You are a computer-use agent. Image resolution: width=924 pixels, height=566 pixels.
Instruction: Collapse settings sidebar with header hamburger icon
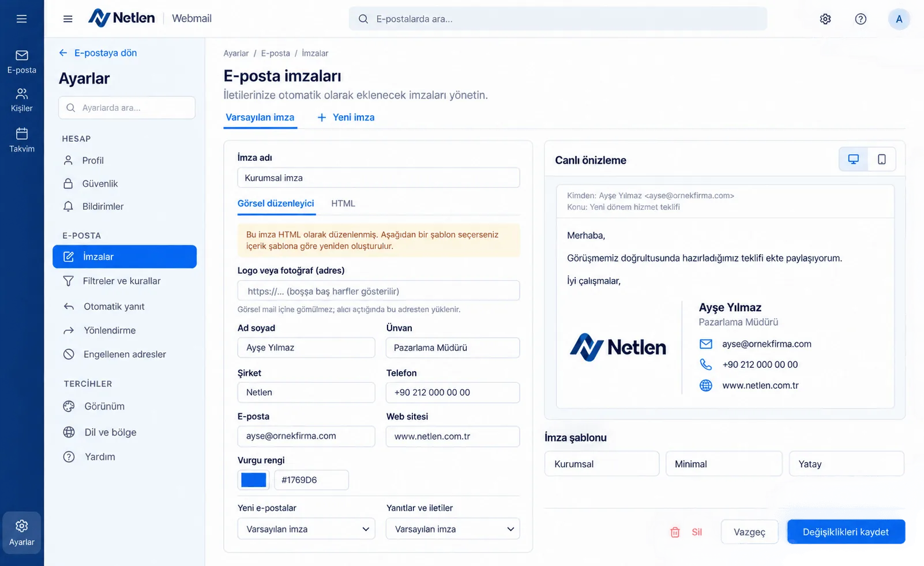pyautogui.click(x=68, y=19)
